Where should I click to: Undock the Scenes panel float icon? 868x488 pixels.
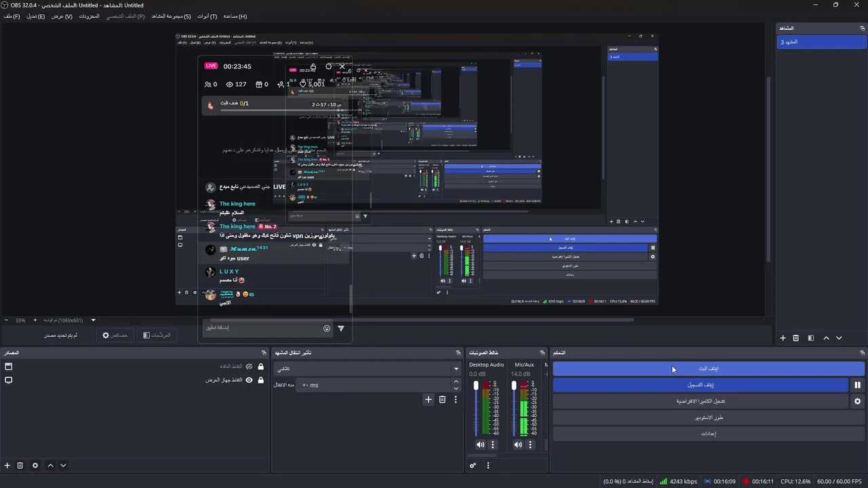pyautogui.click(x=863, y=28)
